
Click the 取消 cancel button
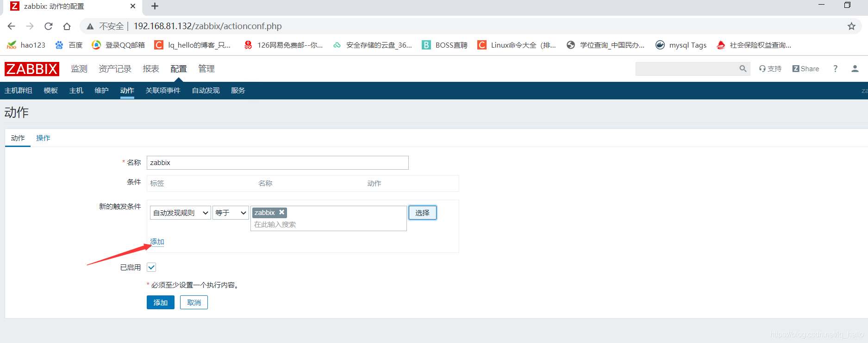coord(194,302)
